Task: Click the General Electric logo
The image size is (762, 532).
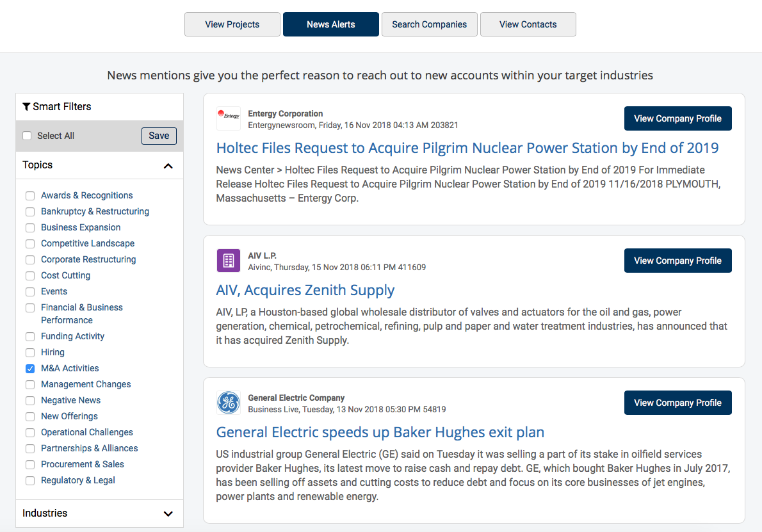Action: (x=229, y=403)
